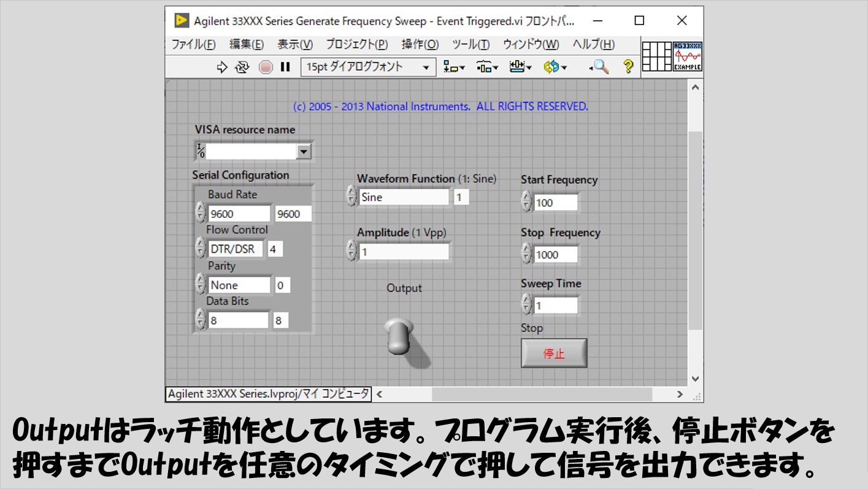868x489 pixels.
Task: Open the ツール(T) menu
Action: (471, 44)
